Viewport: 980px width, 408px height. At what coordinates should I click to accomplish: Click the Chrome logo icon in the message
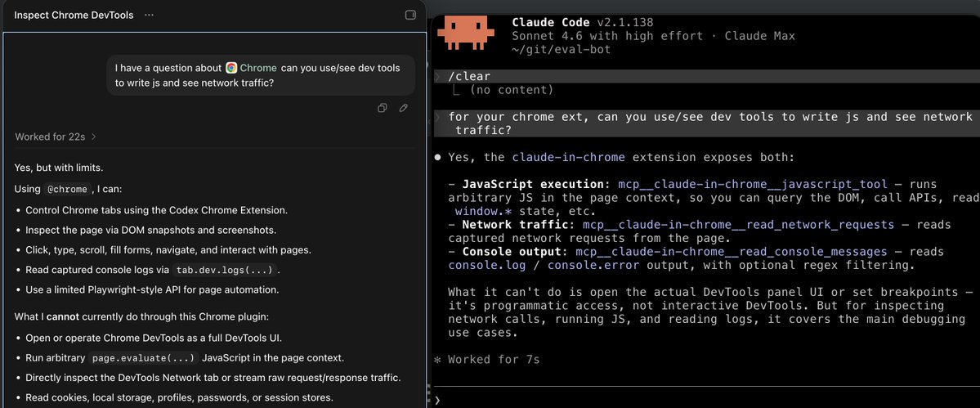coord(231,68)
